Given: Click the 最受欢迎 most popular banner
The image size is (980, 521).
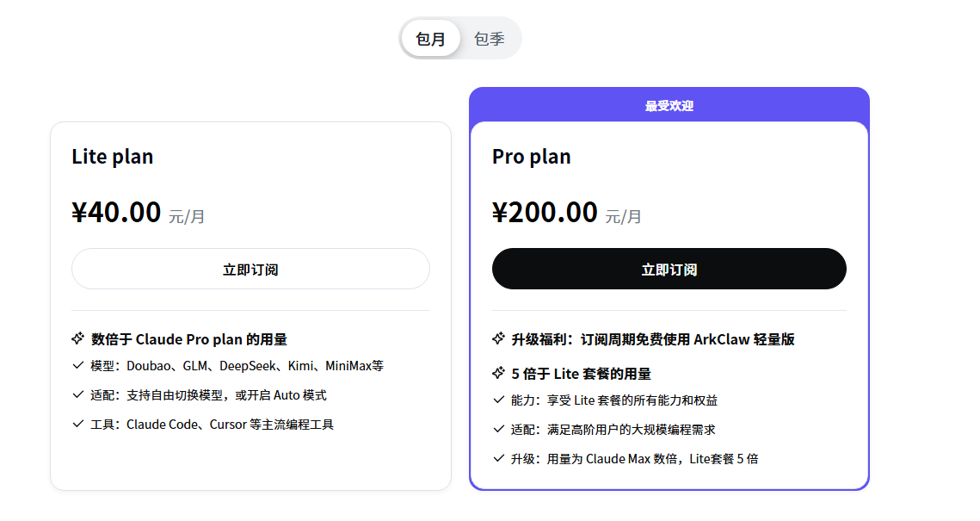Looking at the screenshot, I should tap(669, 106).
